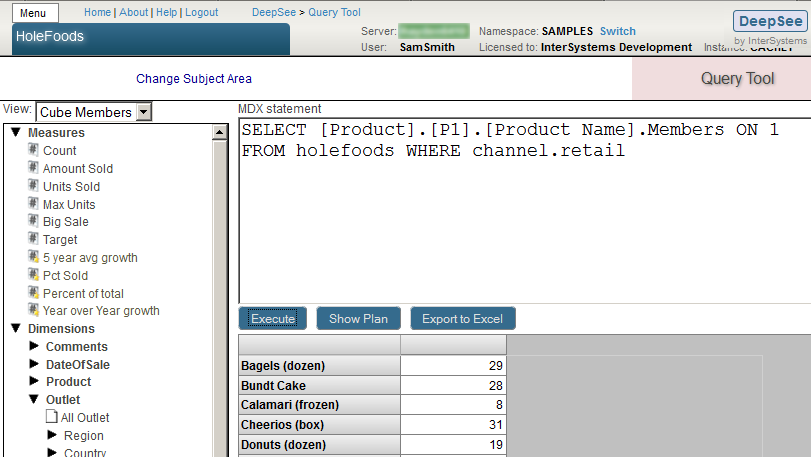
Task: Open the Help link
Action: pyautogui.click(x=167, y=12)
